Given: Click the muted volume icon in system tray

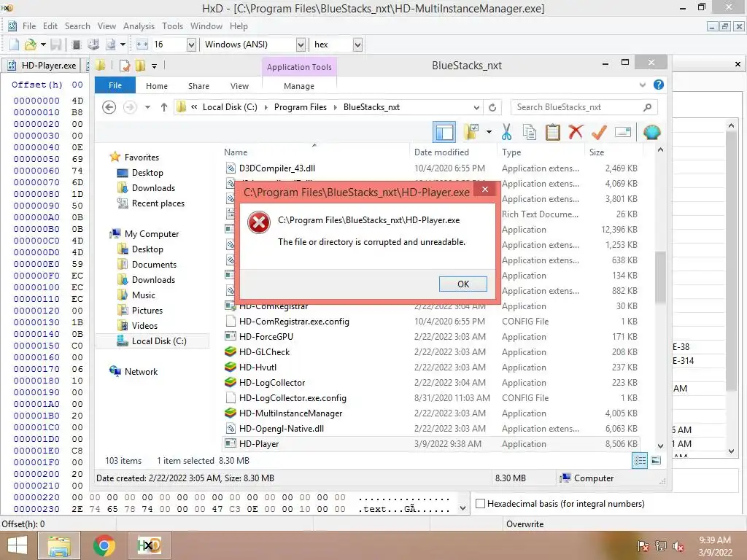Looking at the screenshot, I should 678,546.
